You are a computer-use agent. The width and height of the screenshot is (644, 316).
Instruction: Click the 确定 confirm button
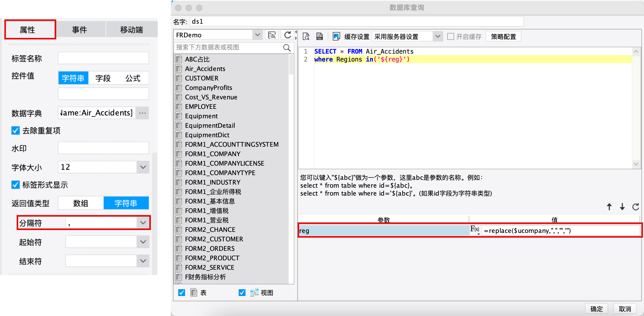pyautogui.click(x=596, y=309)
